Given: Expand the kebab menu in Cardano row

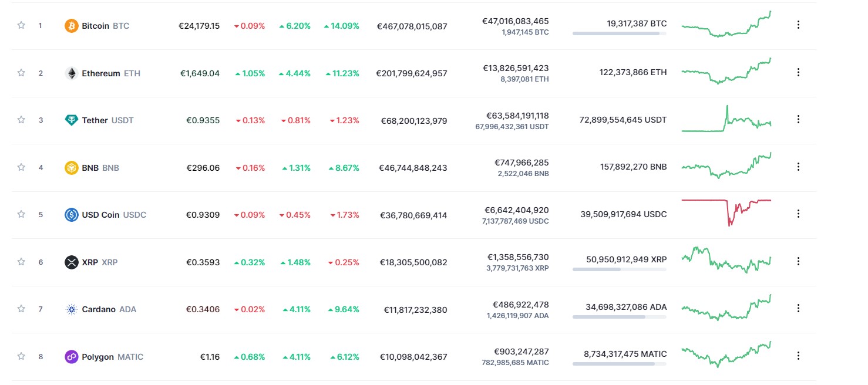Looking at the screenshot, I should click(x=798, y=308).
